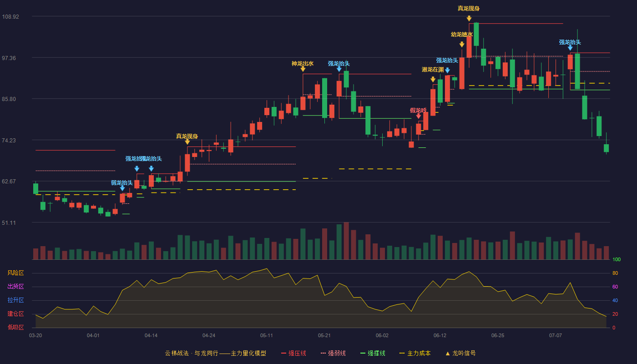Click the 108.92 price axis label
Image resolution: width=637 pixels, height=364 pixels.
(10, 17)
